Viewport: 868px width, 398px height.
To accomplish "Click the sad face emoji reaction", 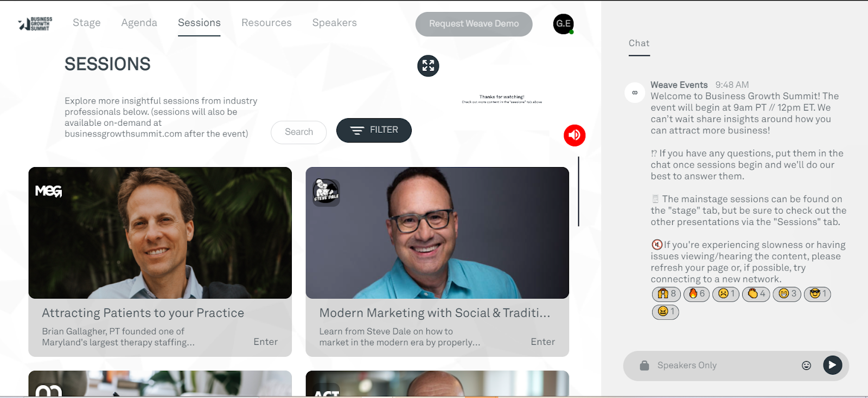I will (725, 294).
